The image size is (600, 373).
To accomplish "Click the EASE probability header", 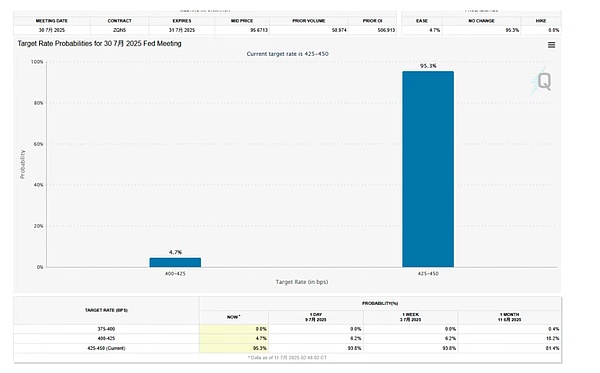I will pyautogui.click(x=422, y=21).
